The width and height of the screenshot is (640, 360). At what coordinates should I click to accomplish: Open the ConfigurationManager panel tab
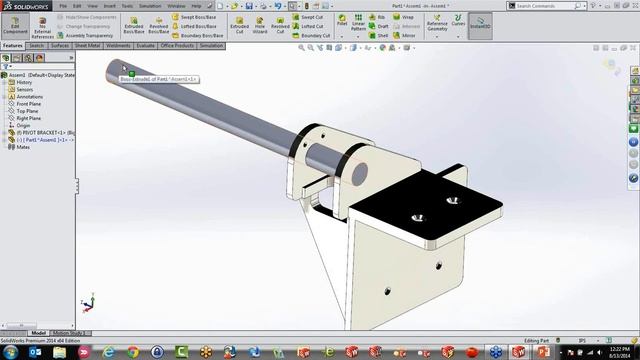(x=28, y=58)
